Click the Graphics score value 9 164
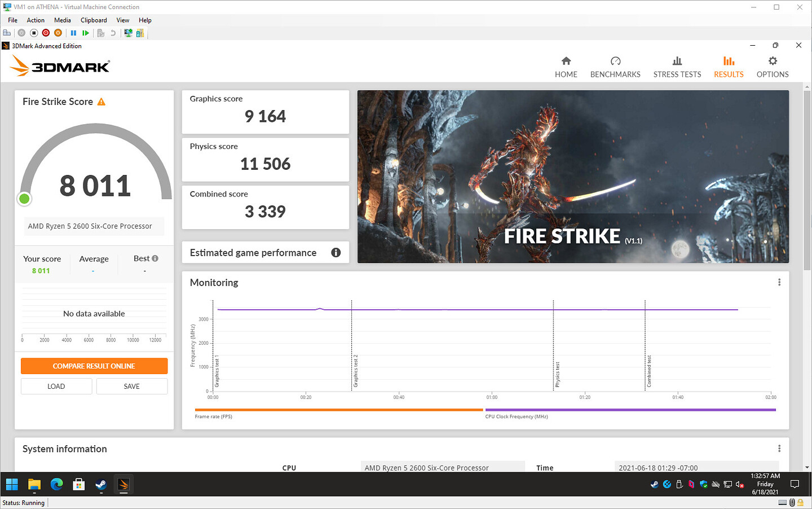 click(x=265, y=116)
